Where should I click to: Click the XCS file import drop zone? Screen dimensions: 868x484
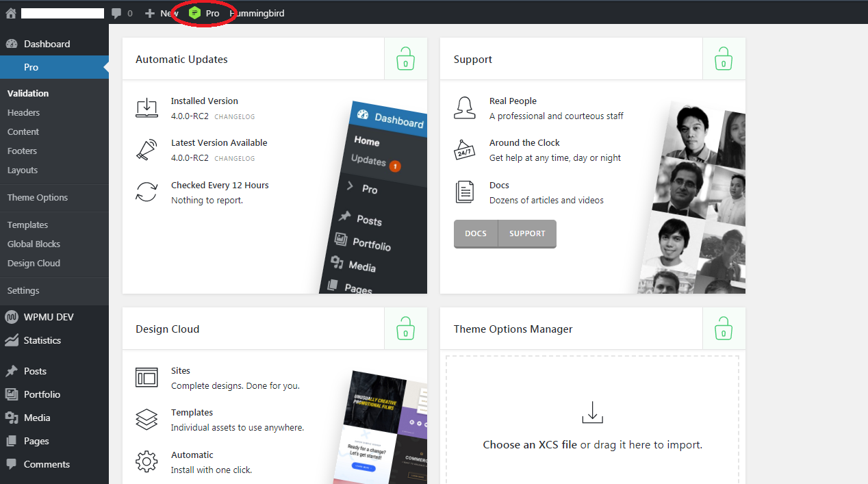pos(592,424)
